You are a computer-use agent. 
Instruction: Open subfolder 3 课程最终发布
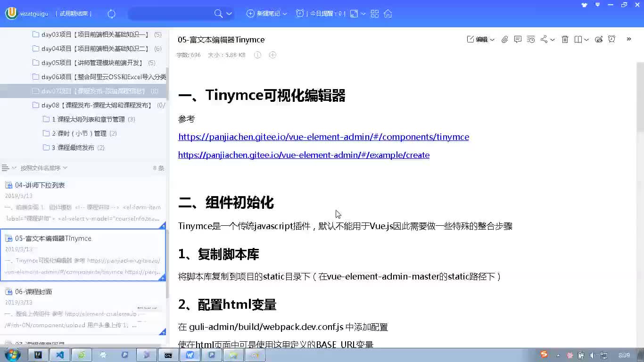click(74, 148)
